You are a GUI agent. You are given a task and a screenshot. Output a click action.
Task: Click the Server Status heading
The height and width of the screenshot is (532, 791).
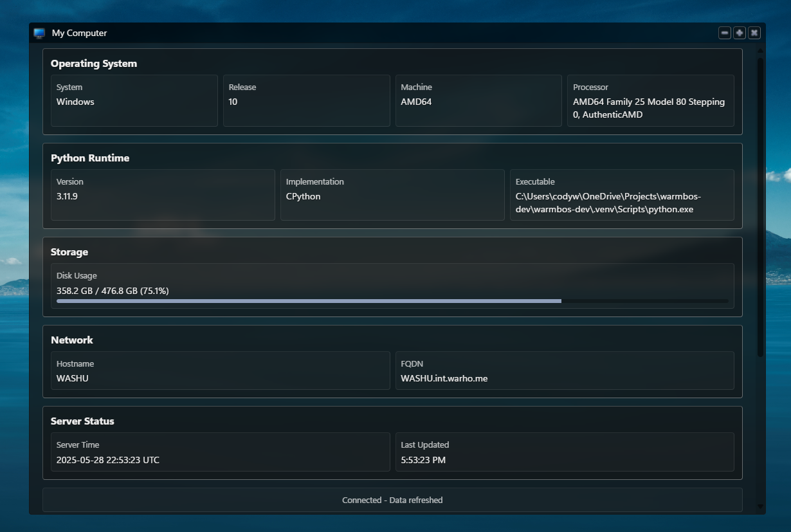coord(82,421)
